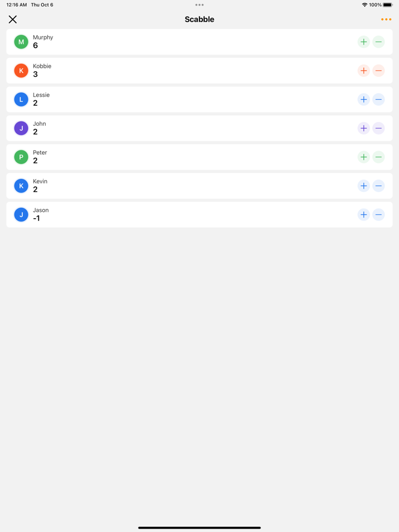The height and width of the screenshot is (532, 399).
Task: Subtract a point from Kobbie's score
Action: tap(378, 71)
